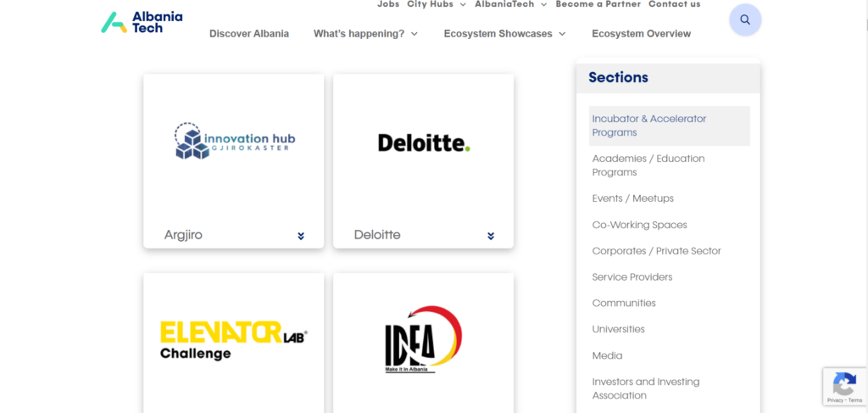Click the search magnifier icon
Viewport: 868px width, 413px height.
pyautogui.click(x=745, y=20)
